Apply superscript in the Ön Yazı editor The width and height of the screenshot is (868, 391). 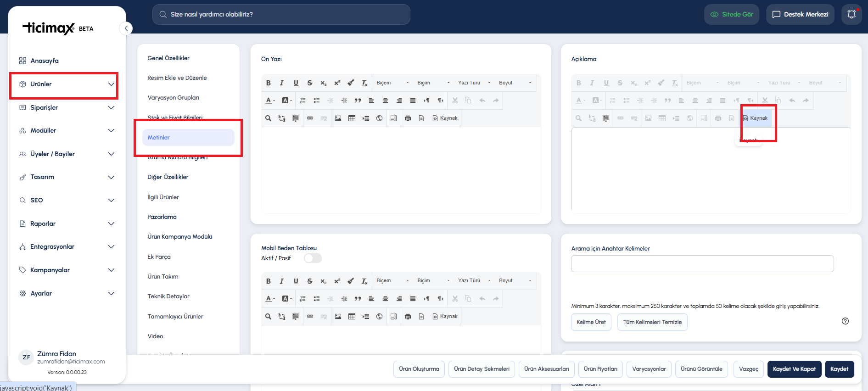pos(337,83)
